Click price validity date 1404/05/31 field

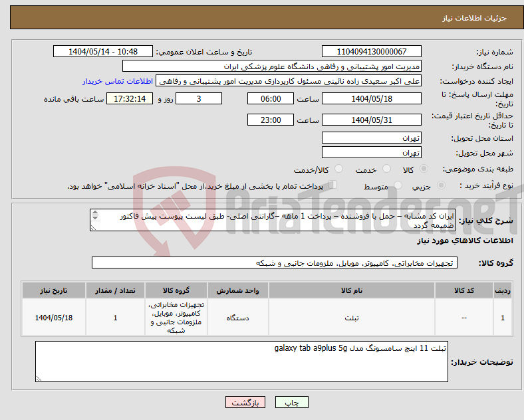click(x=372, y=120)
